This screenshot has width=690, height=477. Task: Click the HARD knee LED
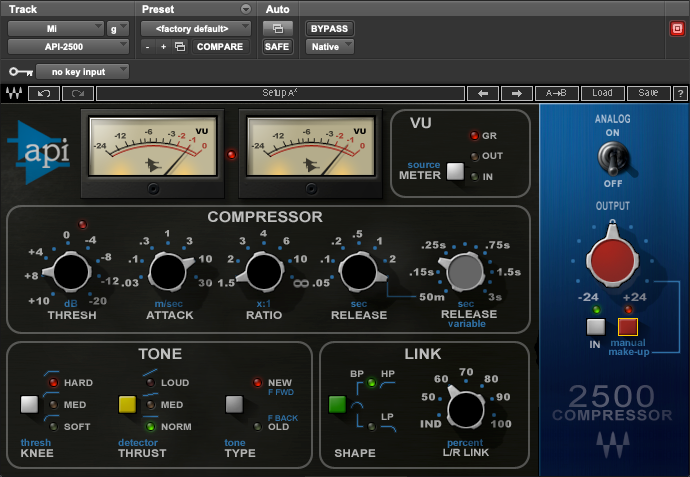[53, 382]
